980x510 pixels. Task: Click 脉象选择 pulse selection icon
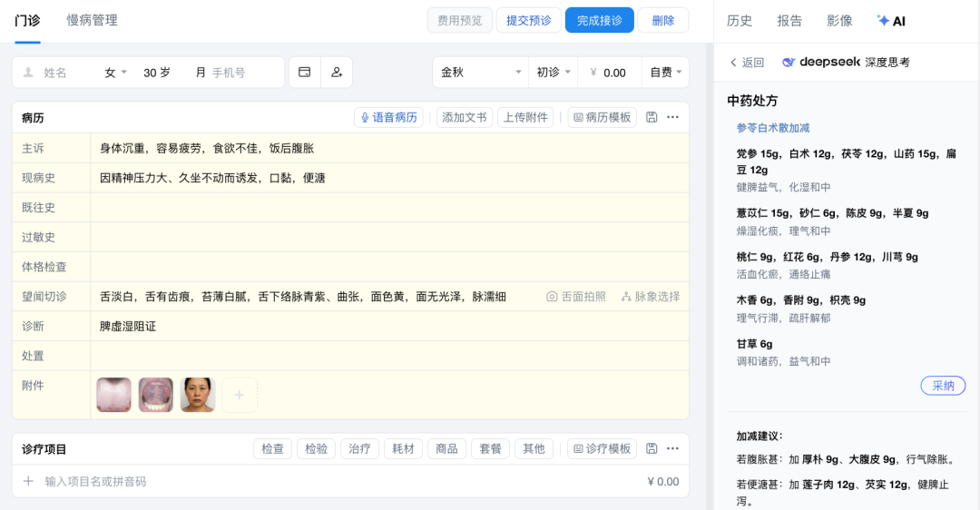pyautogui.click(x=626, y=297)
